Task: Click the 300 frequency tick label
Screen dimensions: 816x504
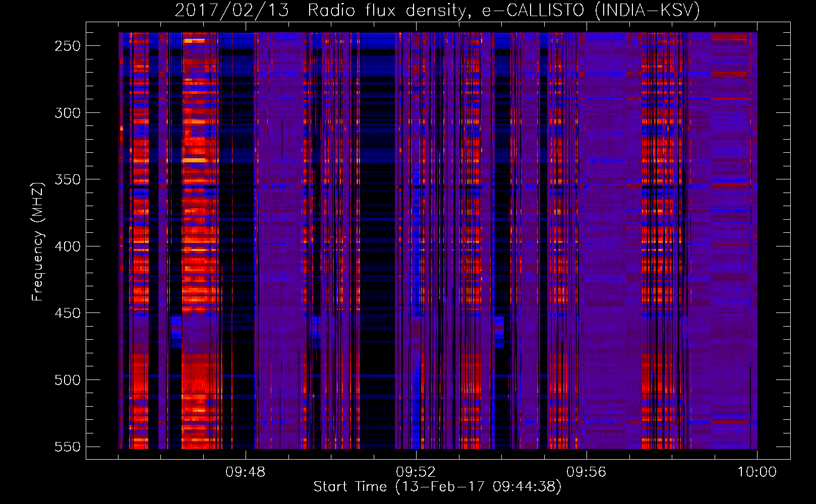Action: [x=68, y=113]
